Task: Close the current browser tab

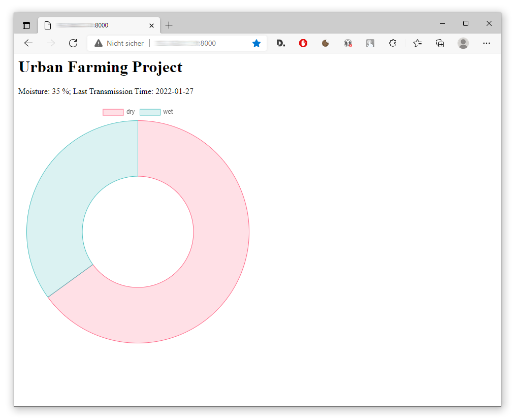Action: (151, 25)
